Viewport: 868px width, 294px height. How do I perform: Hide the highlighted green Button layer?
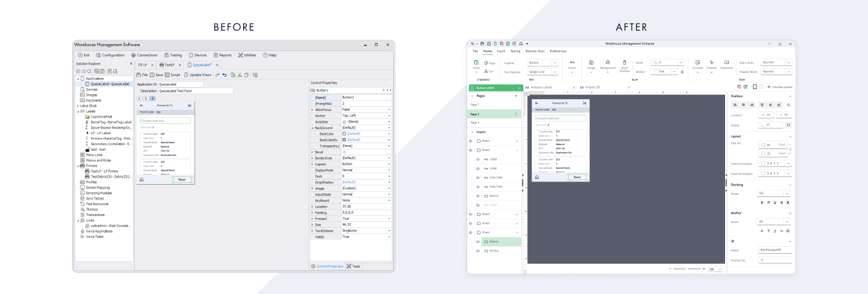(479, 242)
